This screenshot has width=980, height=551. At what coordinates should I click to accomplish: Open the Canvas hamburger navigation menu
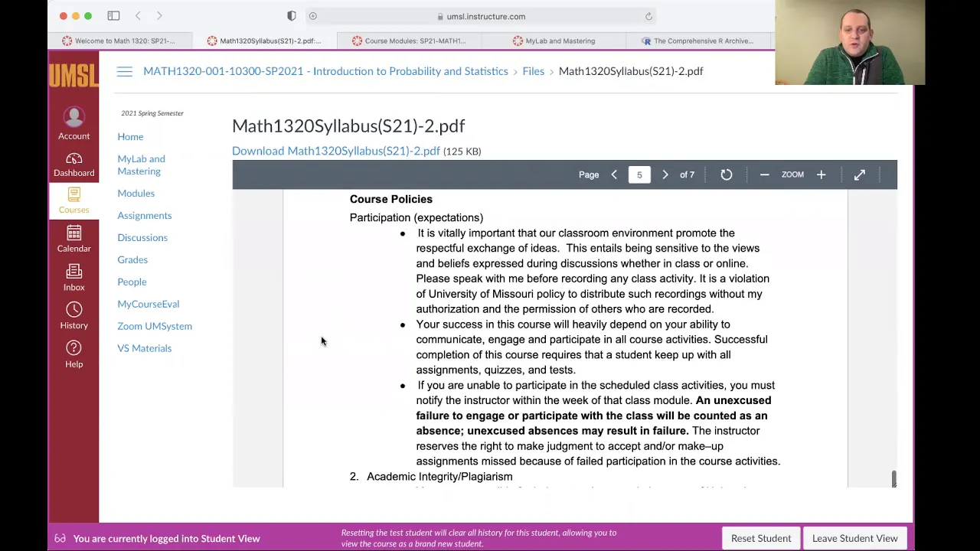tap(125, 71)
